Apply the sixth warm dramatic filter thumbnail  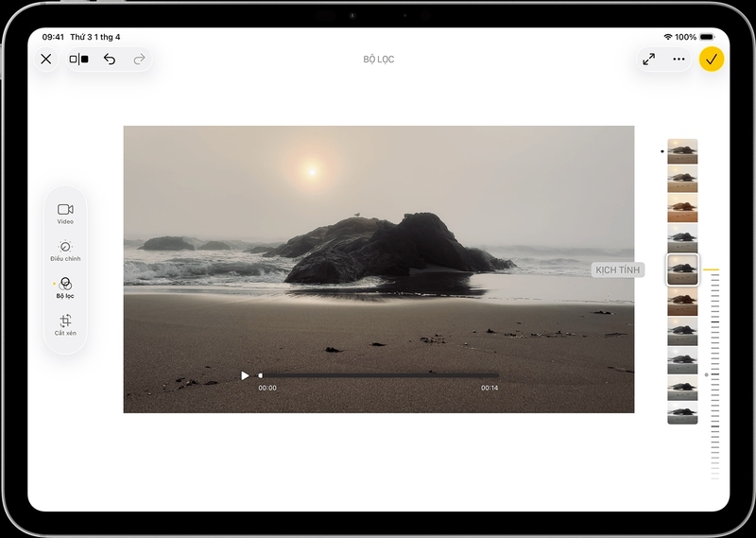(x=682, y=302)
